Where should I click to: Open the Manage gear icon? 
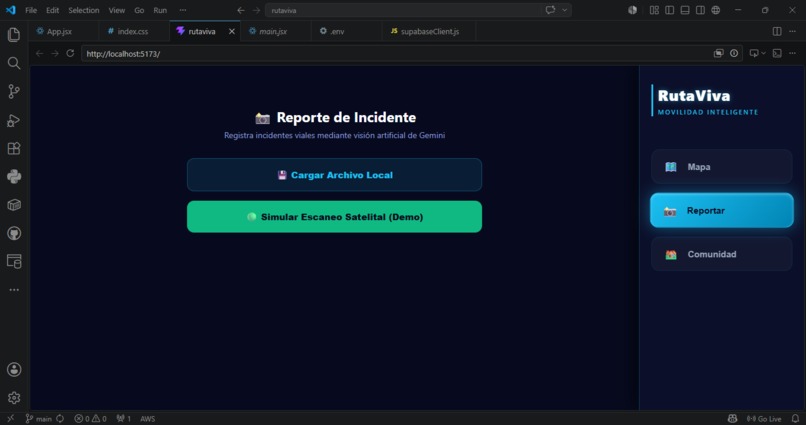pos(14,397)
